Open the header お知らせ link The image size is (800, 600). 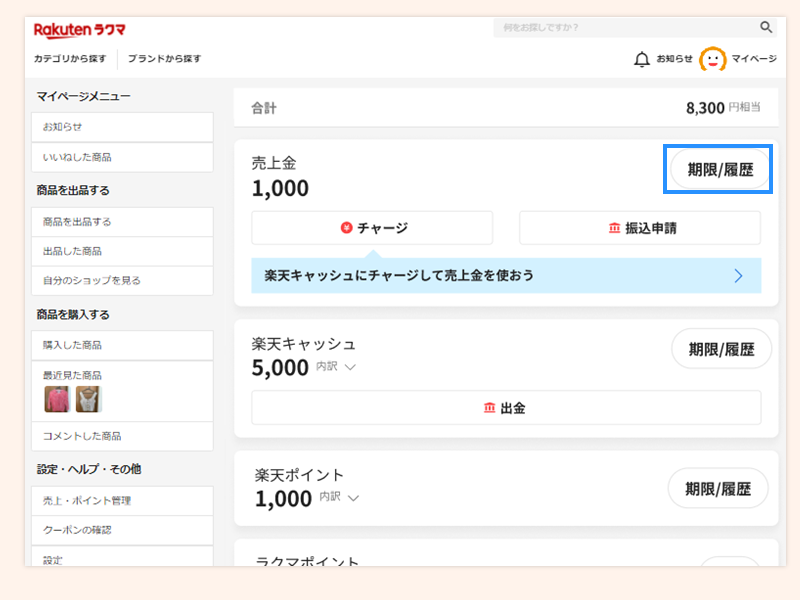tap(674, 59)
